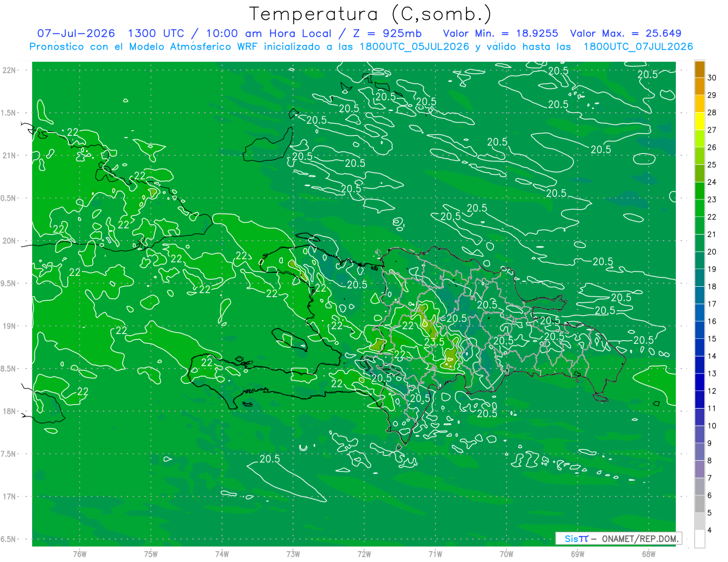Image resolution: width=728 pixels, height=562 pixels.
Task: Click the '17' color scale label
Action: pos(712,304)
